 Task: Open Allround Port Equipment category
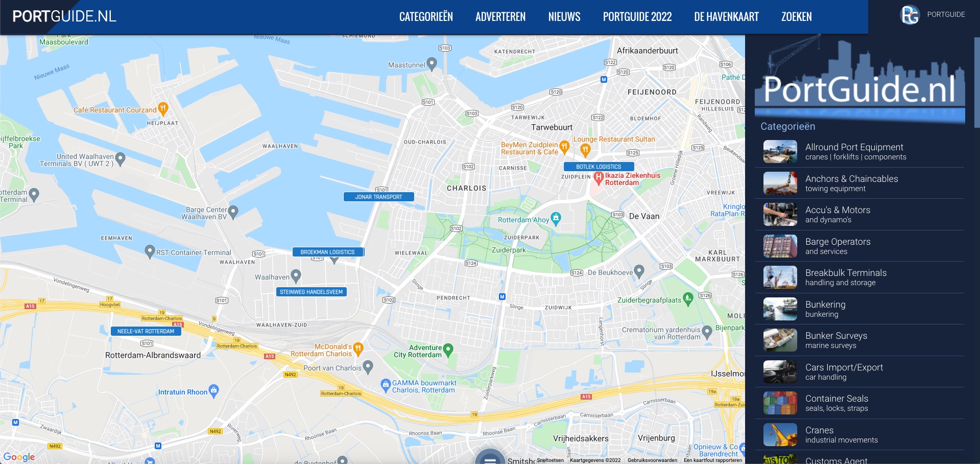tap(859, 152)
